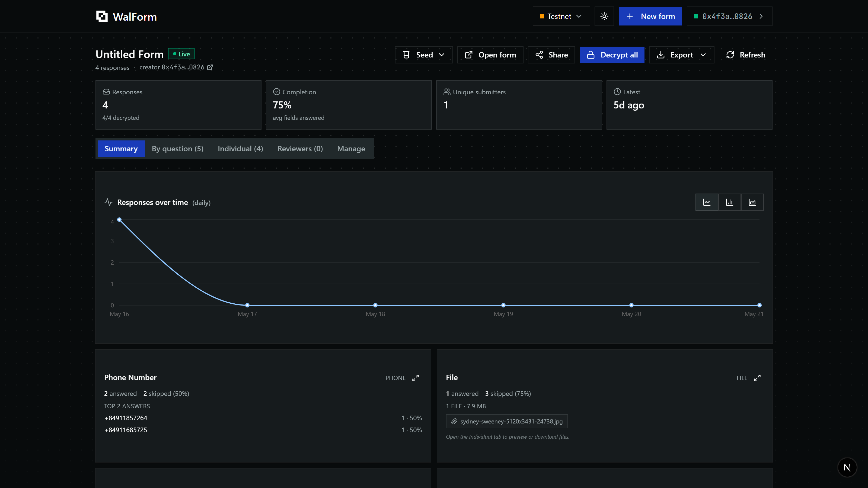Click the Completion 75% stat card
Screen dimensions: 868x488
point(349,105)
